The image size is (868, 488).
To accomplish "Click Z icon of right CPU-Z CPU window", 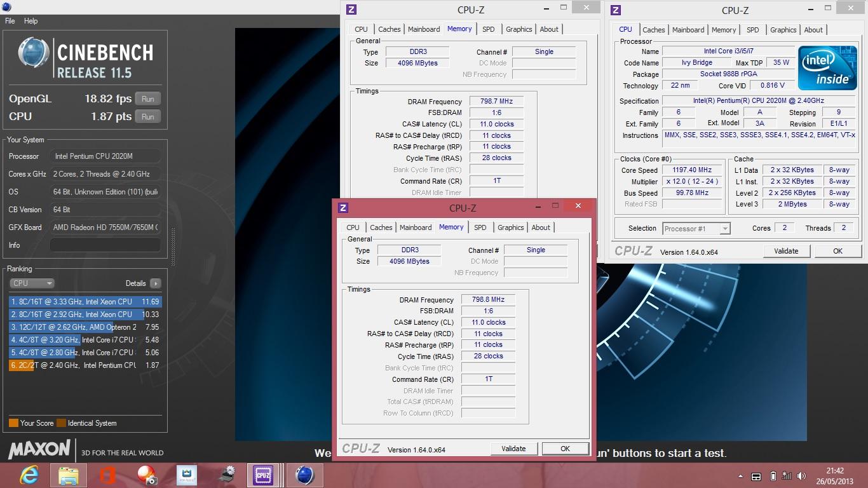I will point(616,10).
